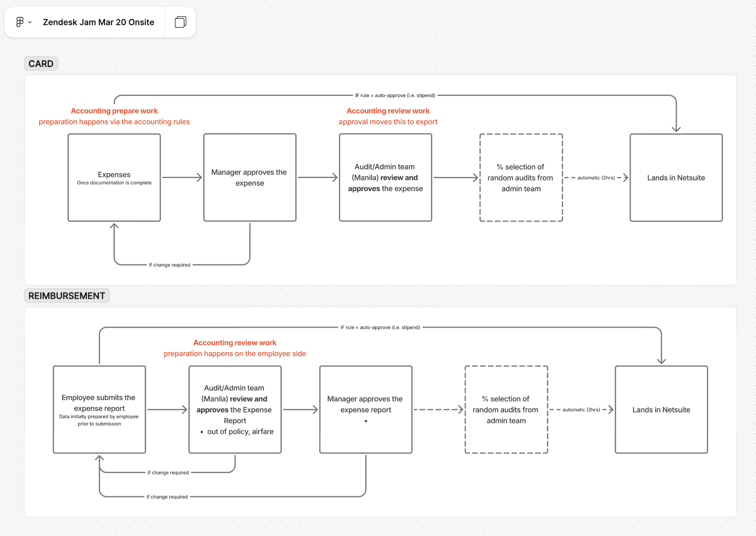This screenshot has width=756, height=536.
Task: Open the pages panel icon
Action: (x=181, y=22)
